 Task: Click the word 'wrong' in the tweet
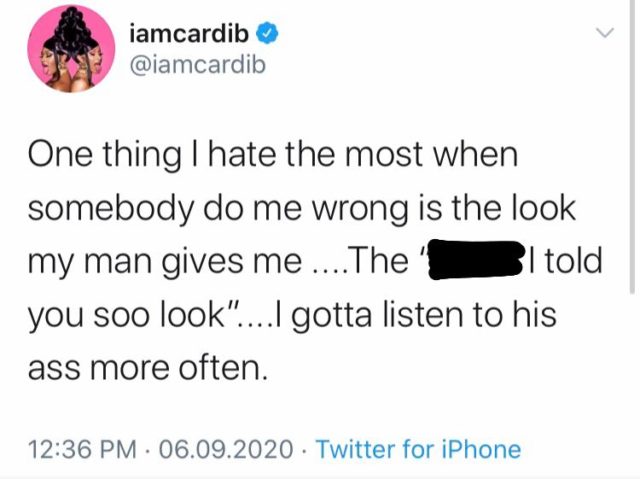pyautogui.click(x=360, y=210)
